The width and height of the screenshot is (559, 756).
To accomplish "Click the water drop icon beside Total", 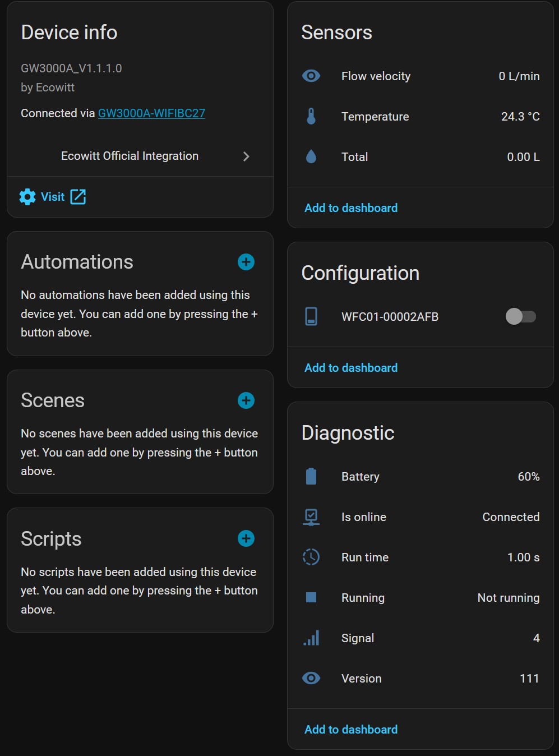I will (311, 157).
